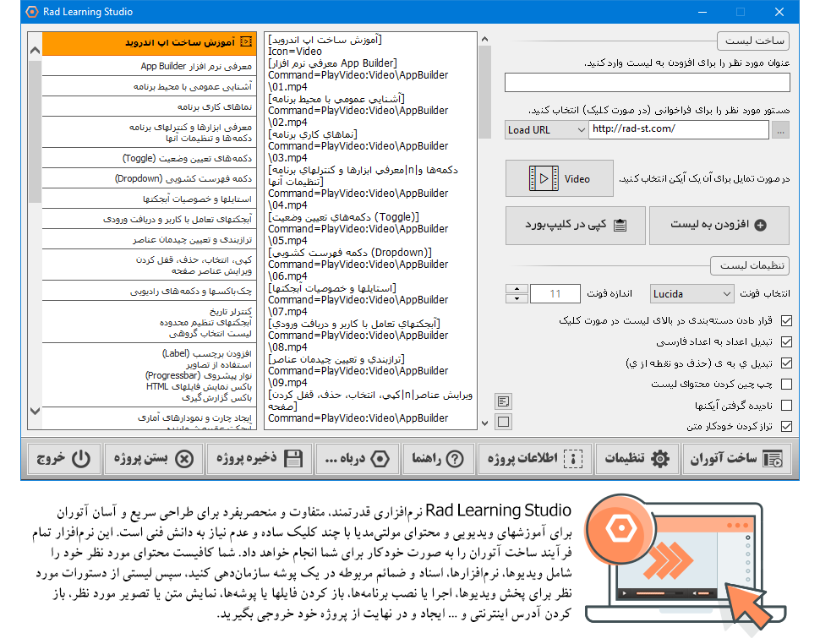
Task: Open the درباره about button
Action: (358, 458)
